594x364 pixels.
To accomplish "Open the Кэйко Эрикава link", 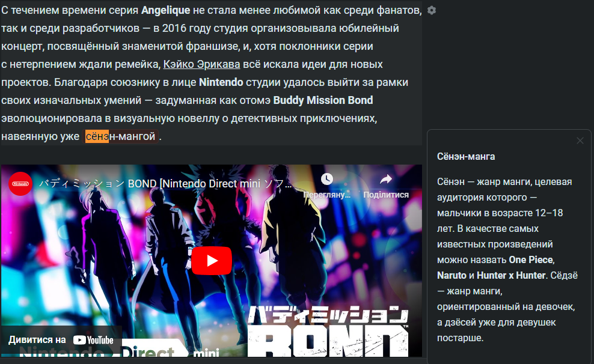I will click(x=201, y=64).
